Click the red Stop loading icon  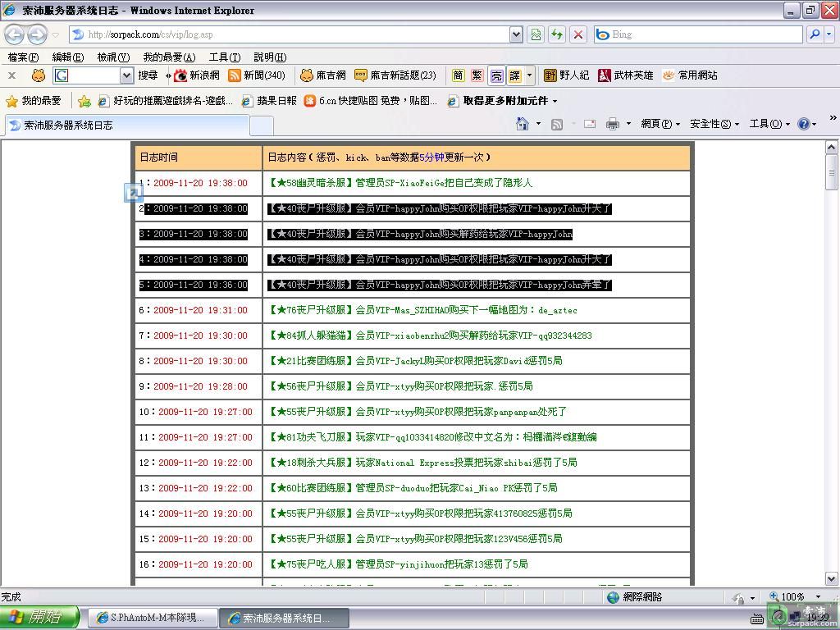pyautogui.click(x=578, y=34)
